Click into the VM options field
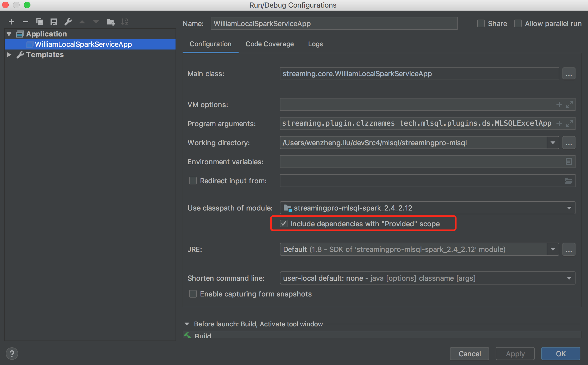 [x=416, y=105]
